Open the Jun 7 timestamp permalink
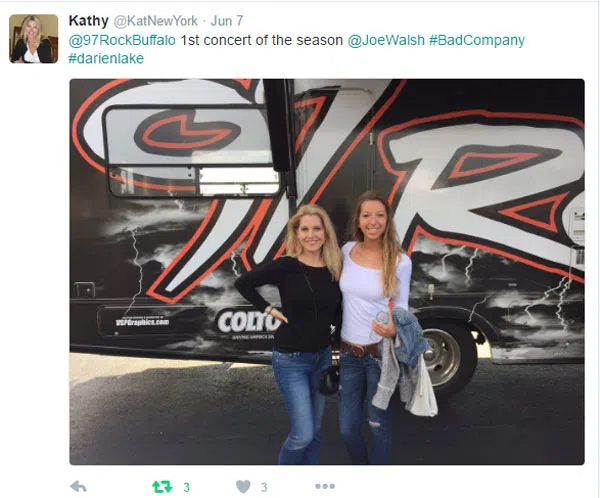The height and width of the screenshot is (498, 600). 227,21
